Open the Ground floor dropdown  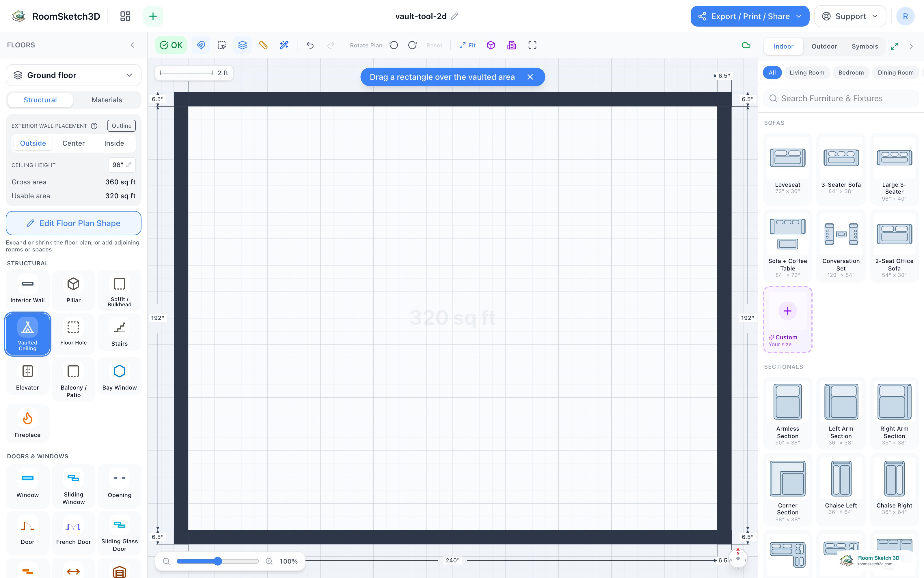coord(73,75)
